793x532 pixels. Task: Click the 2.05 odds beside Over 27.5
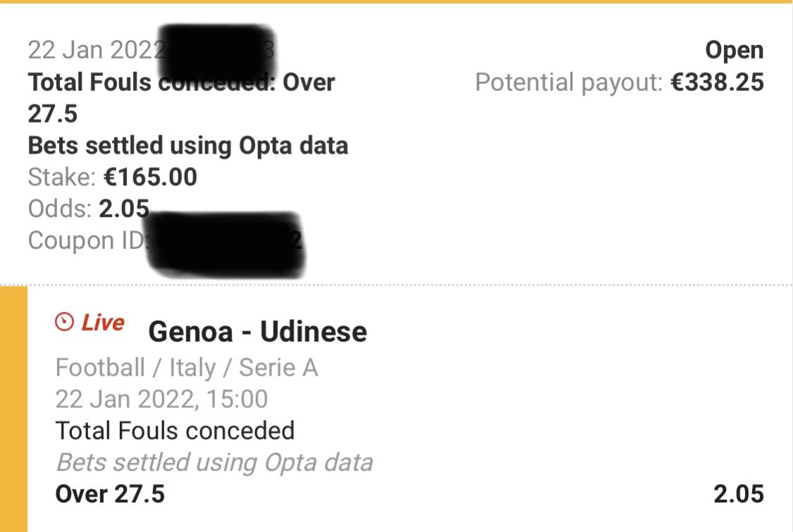click(x=738, y=494)
